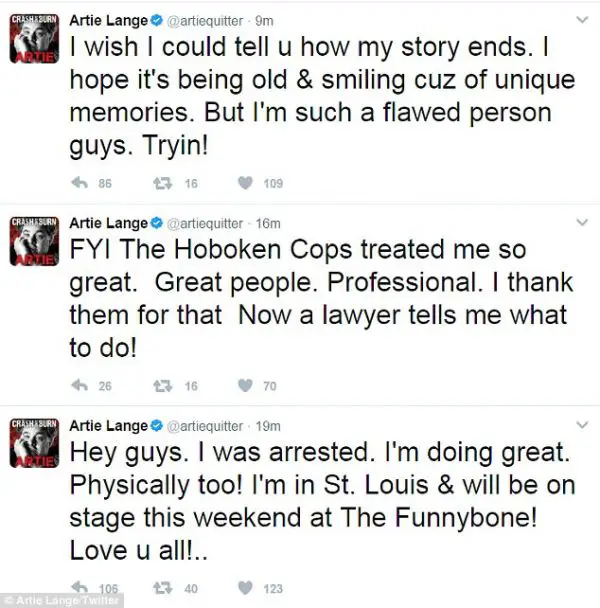Open the 19m tweet's more-options arrow
The image size is (600, 608).
(582, 425)
